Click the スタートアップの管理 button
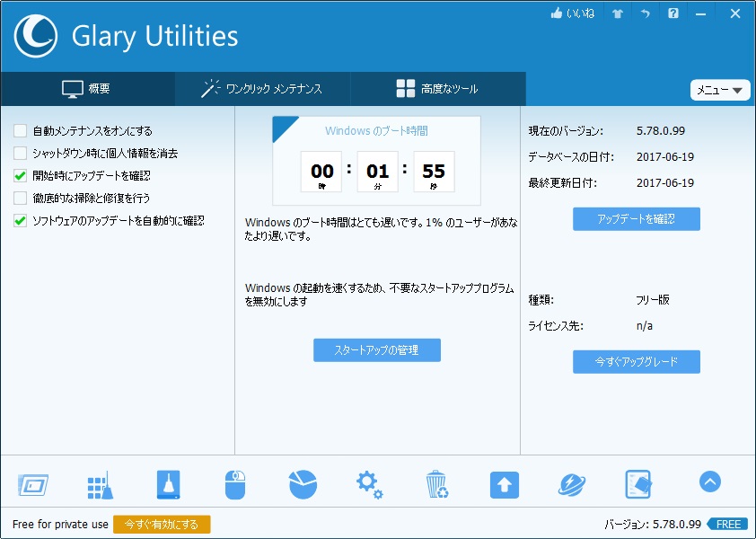 tap(376, 350)
